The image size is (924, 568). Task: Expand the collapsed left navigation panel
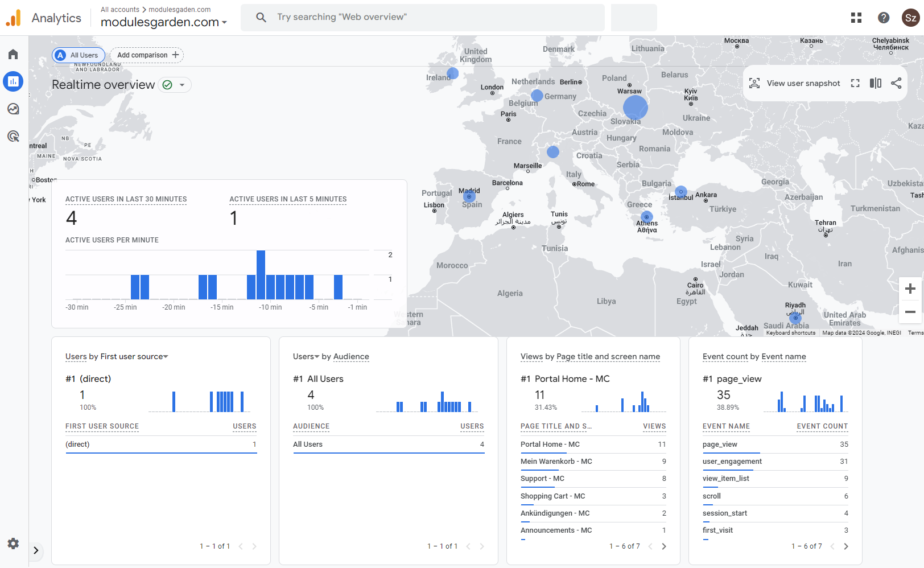coord(36,551)
